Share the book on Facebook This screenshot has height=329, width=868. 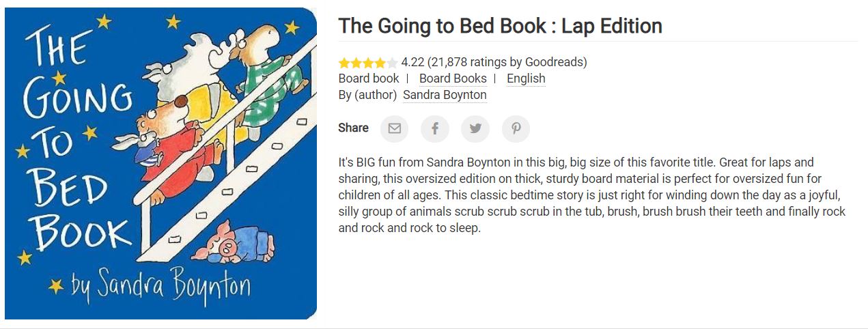pyautogui.click(x=435, y=128)
